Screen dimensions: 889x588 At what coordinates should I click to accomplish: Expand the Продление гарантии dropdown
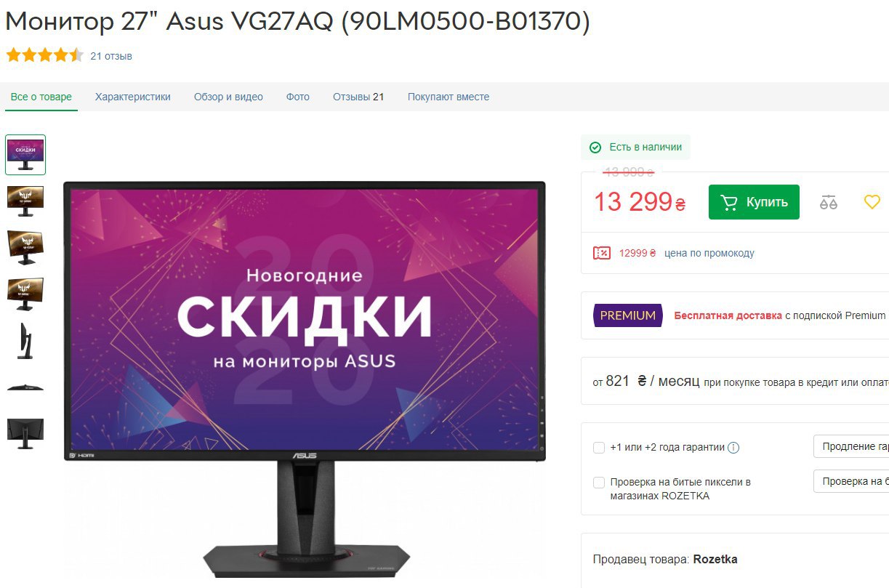(851, 446)
